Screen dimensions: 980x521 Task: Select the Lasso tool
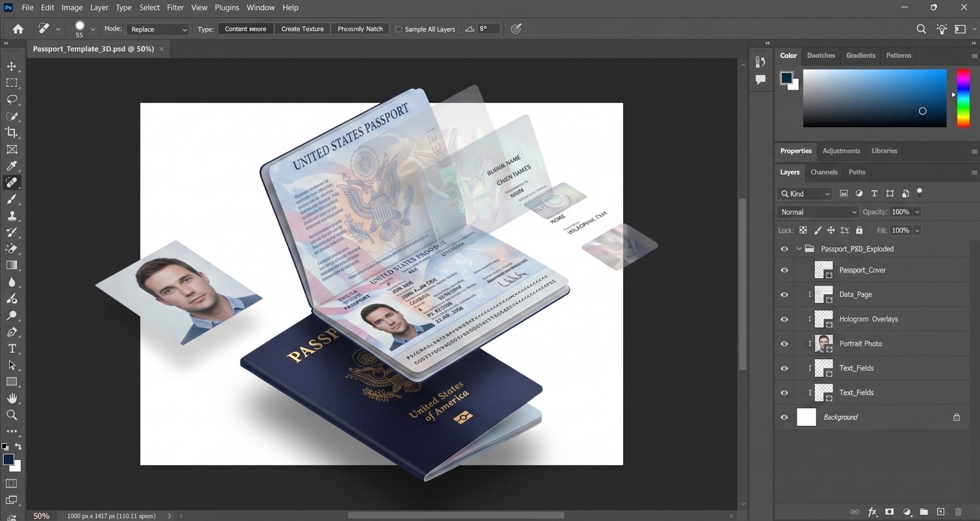pos(12,100)
